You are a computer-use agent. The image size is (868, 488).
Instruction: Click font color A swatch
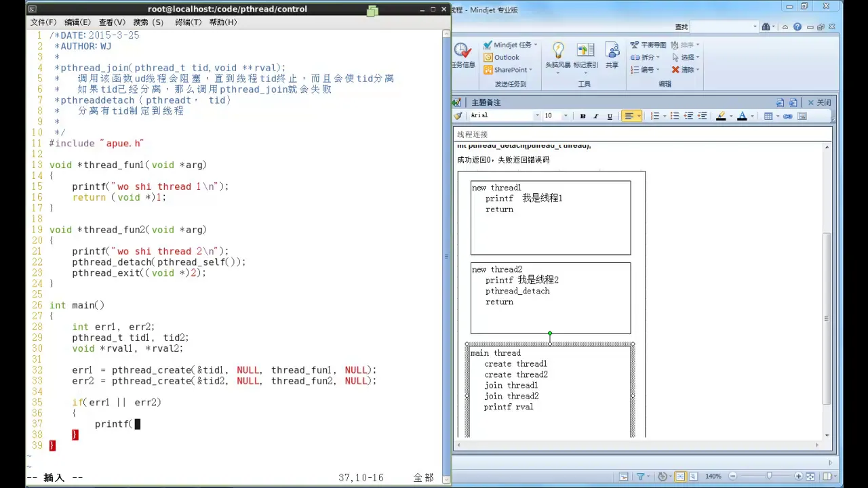tap(742, 116)
